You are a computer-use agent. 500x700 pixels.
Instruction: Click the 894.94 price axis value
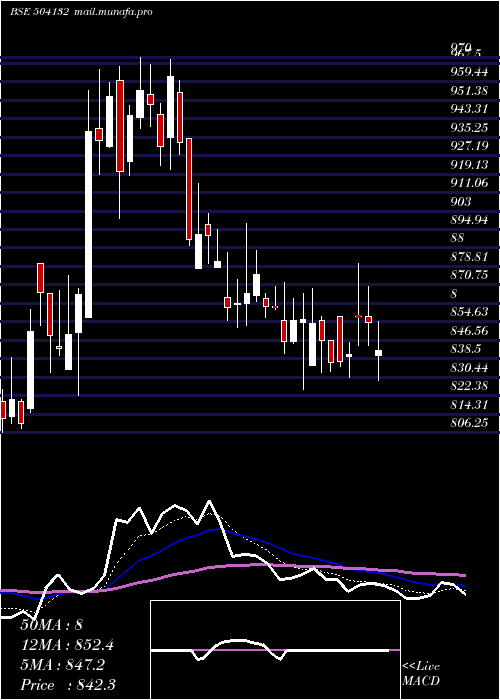(x=469, y=220)
